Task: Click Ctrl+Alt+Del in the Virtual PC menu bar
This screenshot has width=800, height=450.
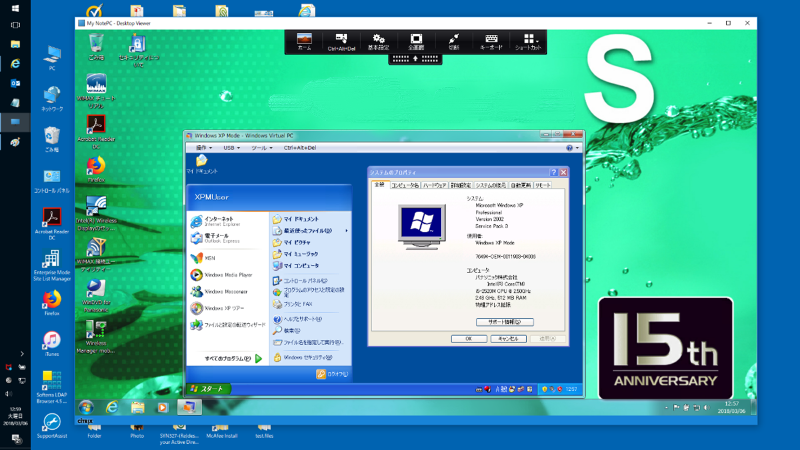Action: (302, 147)
